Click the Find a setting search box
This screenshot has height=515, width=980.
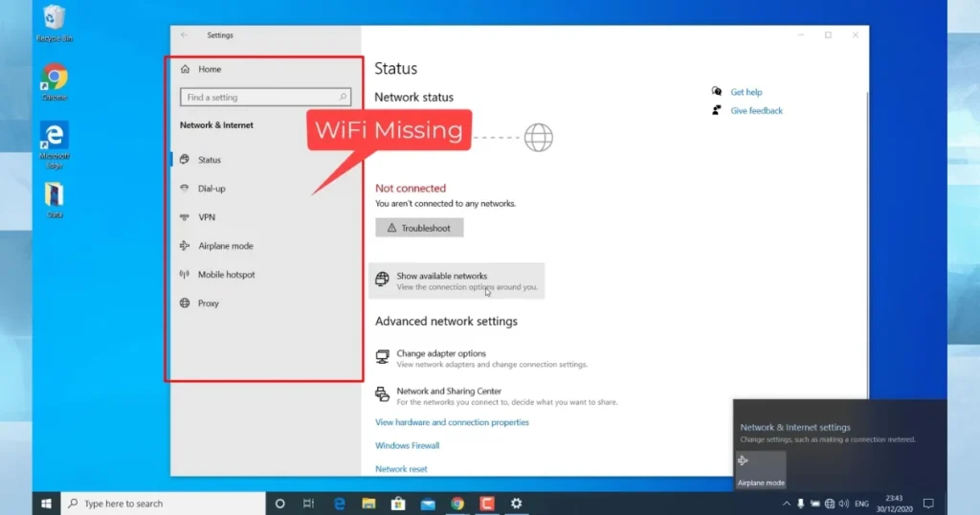coord(266,98)
